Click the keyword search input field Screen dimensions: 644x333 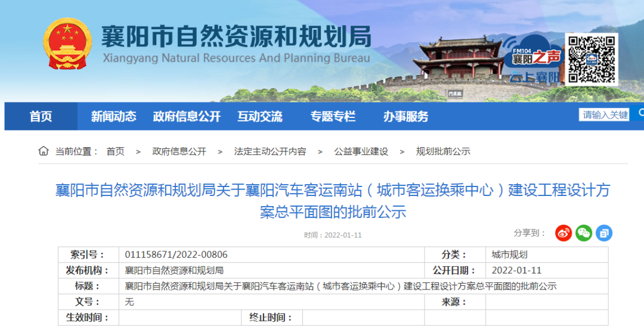point(603,115)
